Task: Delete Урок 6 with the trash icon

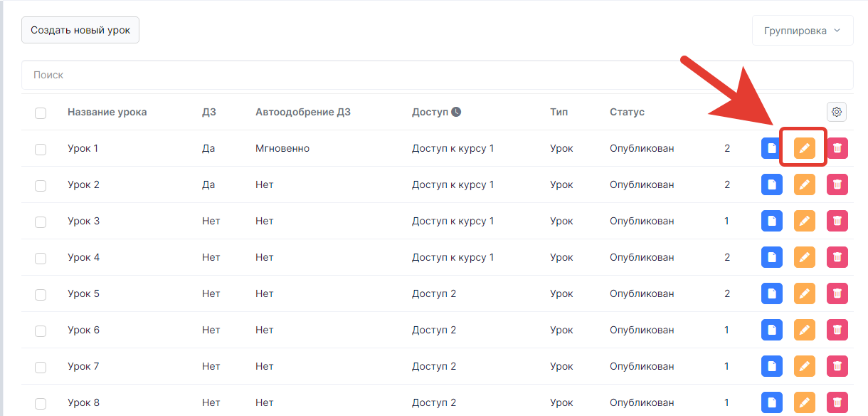Action: [x=837, y=330]
